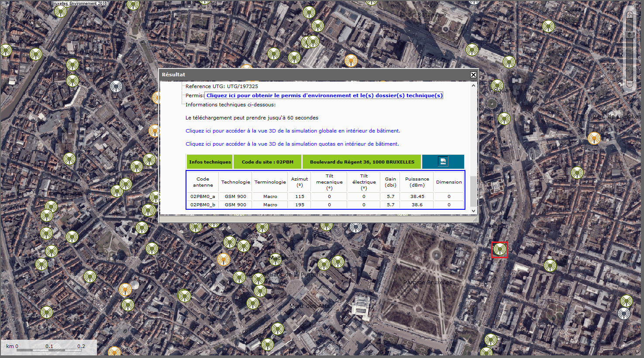Select white antenna marker just below the Résultat dialog
Image resolution: width=644 pixels, height=358 pixels.
[355, 227]
